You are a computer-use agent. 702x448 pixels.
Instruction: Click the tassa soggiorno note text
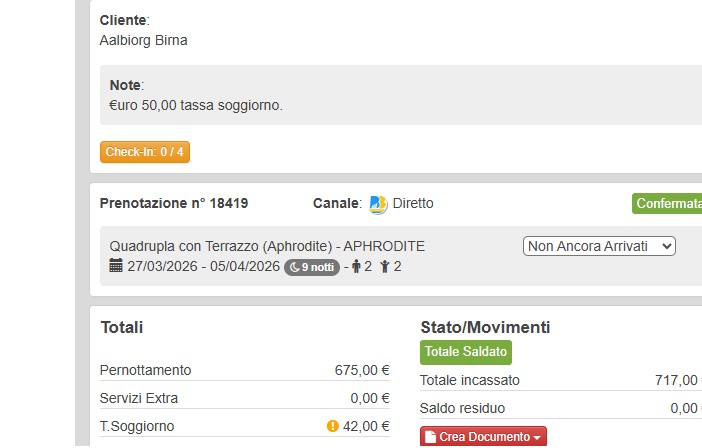(x=196, y=104)
